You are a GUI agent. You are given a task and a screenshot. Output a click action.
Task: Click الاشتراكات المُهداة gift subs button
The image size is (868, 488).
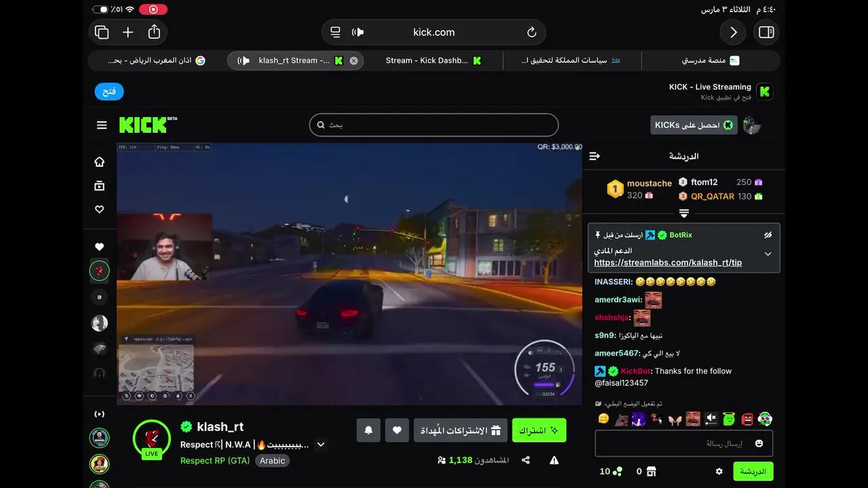click(460, 430)
